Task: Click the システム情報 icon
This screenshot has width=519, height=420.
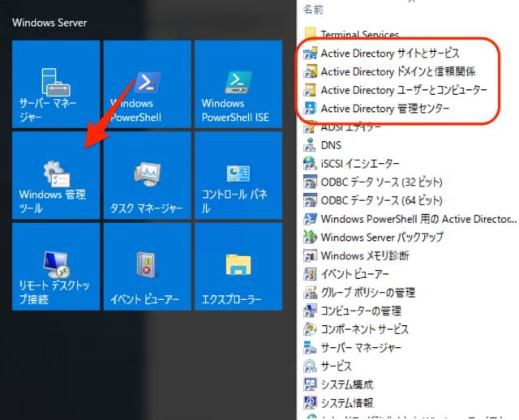Action: tap(310, 403)
